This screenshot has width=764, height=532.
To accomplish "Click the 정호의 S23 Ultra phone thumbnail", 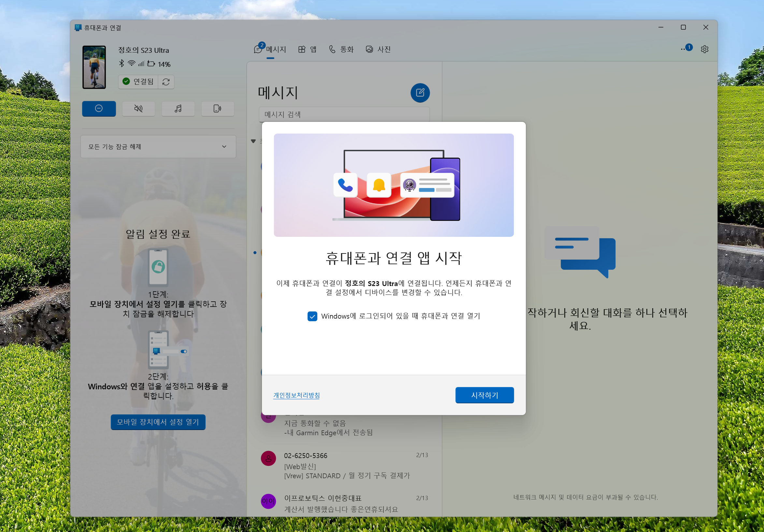I will coord(94,67).
